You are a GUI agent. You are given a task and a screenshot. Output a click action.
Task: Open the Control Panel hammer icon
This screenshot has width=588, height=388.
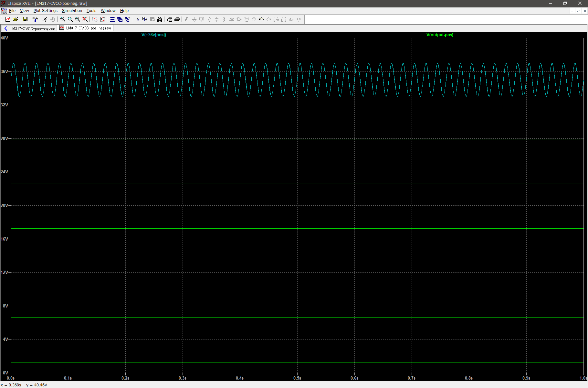[35, 19]
